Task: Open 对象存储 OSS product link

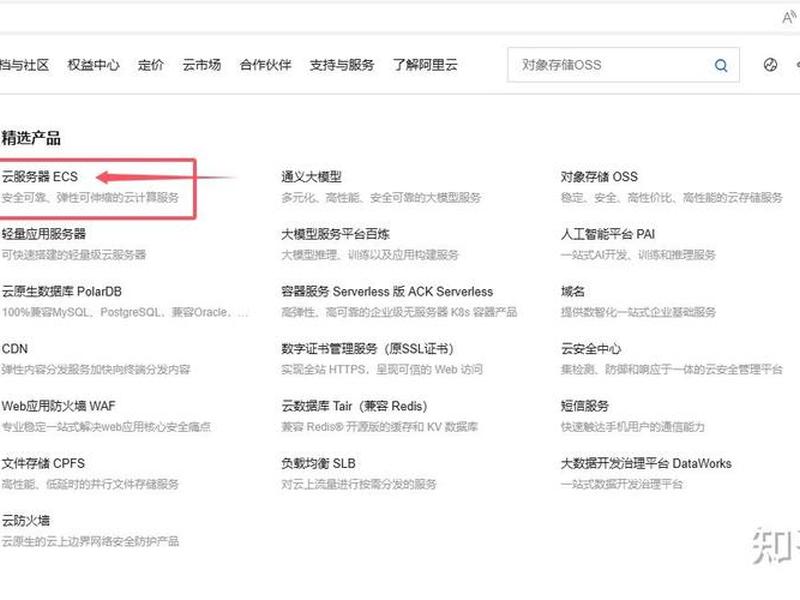Action: pyautogui.click(x=599, y=177)
